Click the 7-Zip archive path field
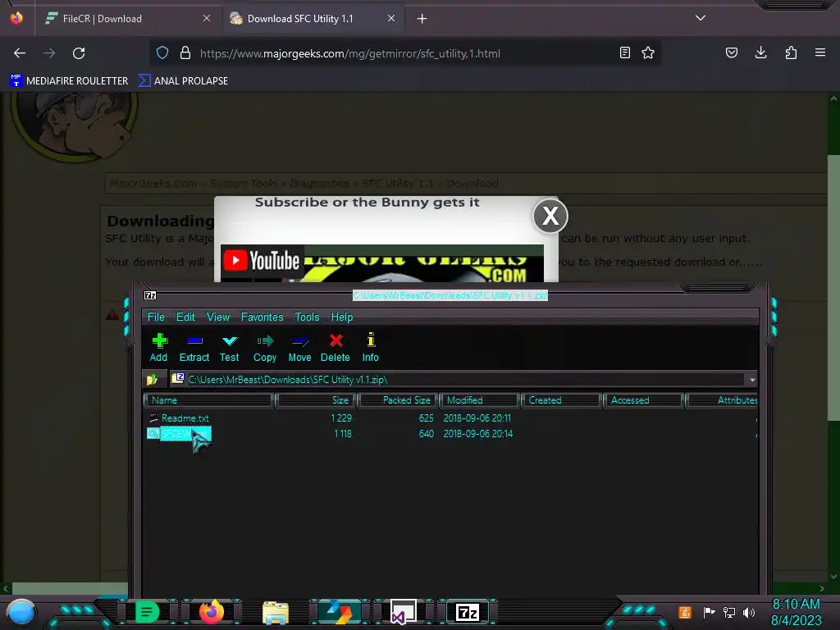Viewport: 840px width, 630px height. (458, 380)
